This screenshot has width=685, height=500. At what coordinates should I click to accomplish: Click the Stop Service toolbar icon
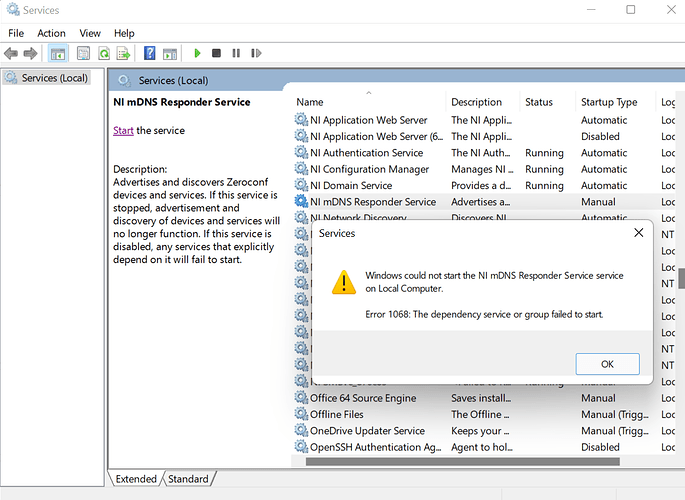[216, 53]
